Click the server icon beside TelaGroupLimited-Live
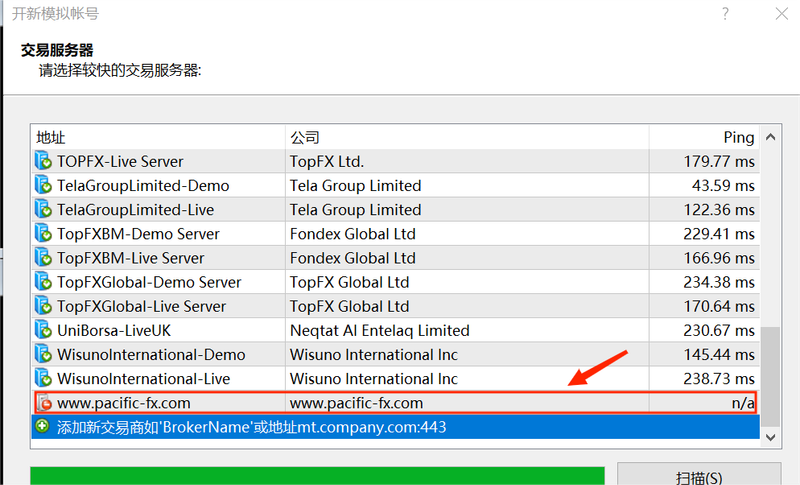Image resolution: width=800 pixels, height=485 pixels. pos(43,210)
